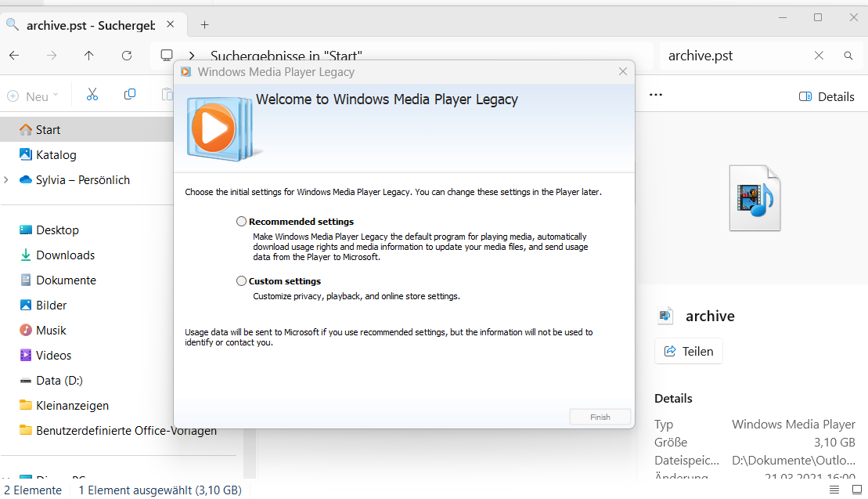Click the search magnifier button
This screenshot has width=868, height=499.
848,56
